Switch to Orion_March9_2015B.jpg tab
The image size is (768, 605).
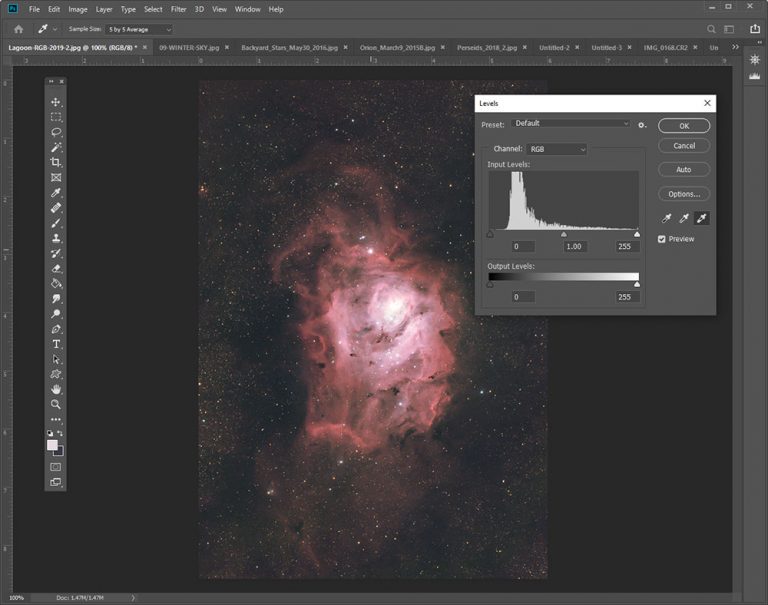tap(397, 48)
